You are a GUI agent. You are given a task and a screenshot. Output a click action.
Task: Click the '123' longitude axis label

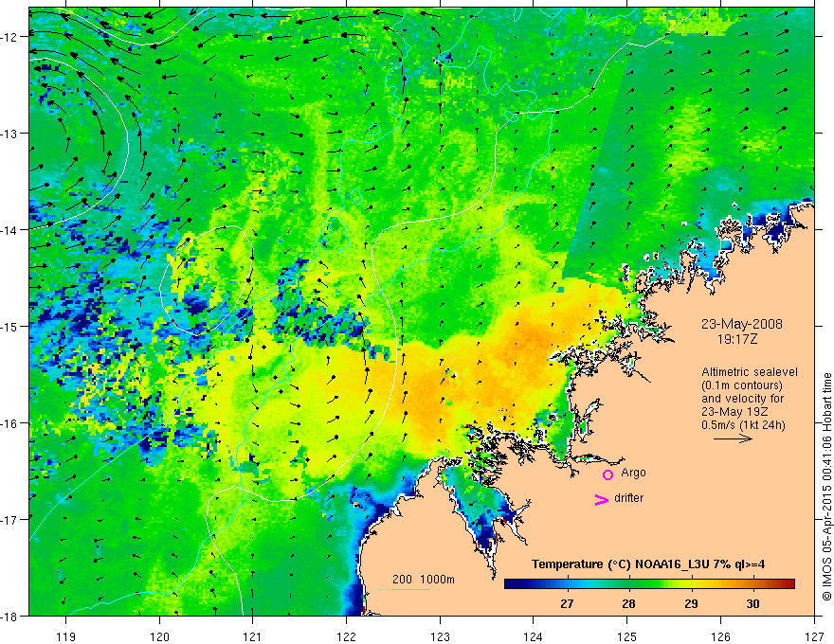[440, 636]
